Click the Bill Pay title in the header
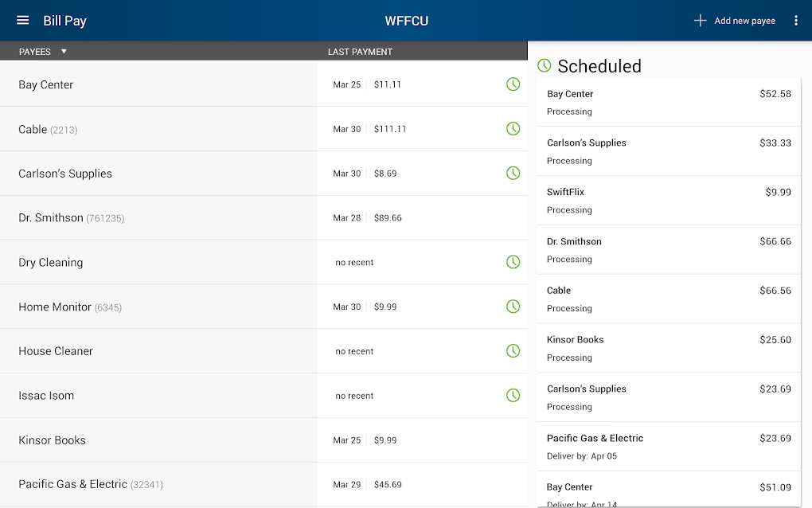Screen dimensions: 812x508 tap(64, 20)
